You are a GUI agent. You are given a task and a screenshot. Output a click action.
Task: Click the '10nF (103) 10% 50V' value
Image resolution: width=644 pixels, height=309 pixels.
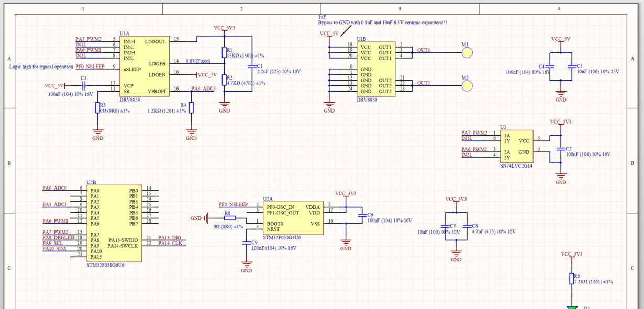(438, 231)
